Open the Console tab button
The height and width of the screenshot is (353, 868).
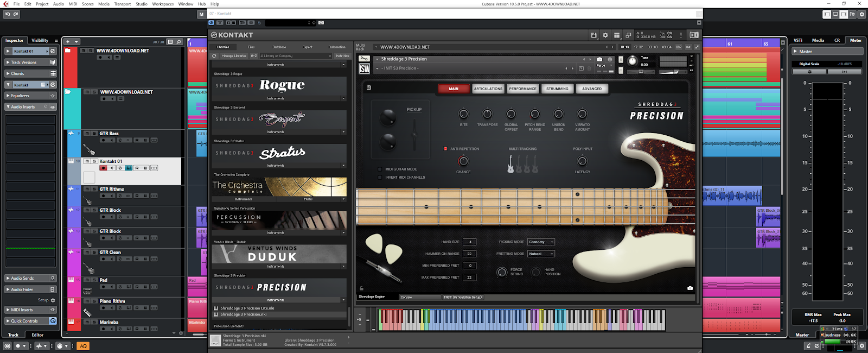pyautogui.click(x=419, y=297)
